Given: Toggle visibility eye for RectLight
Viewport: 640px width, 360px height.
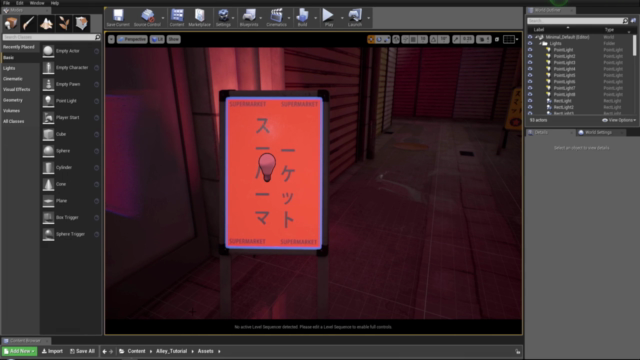Looking at the screenshot, I should point(530,101).
